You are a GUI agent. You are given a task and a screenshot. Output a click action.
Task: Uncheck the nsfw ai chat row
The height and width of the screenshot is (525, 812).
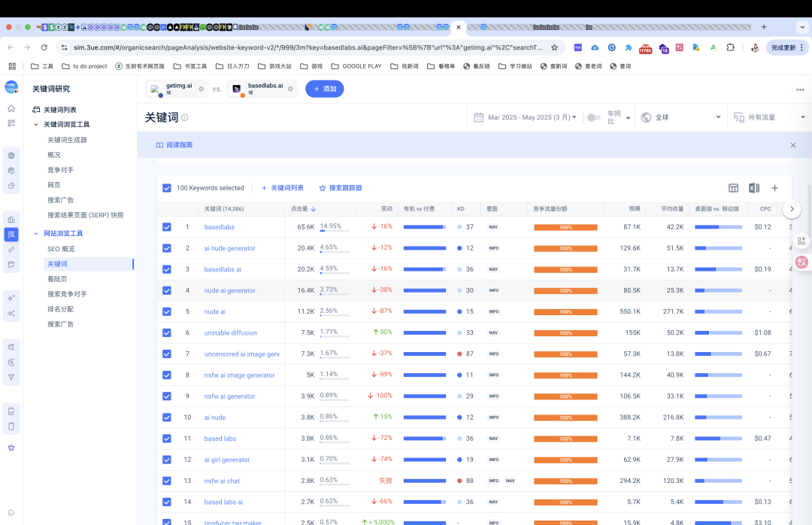(x=167, y=481)
